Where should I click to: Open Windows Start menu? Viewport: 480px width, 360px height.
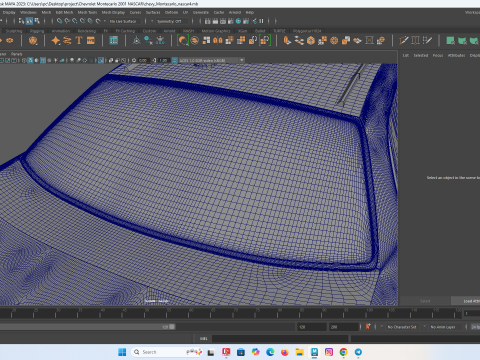tap(122, 352)
